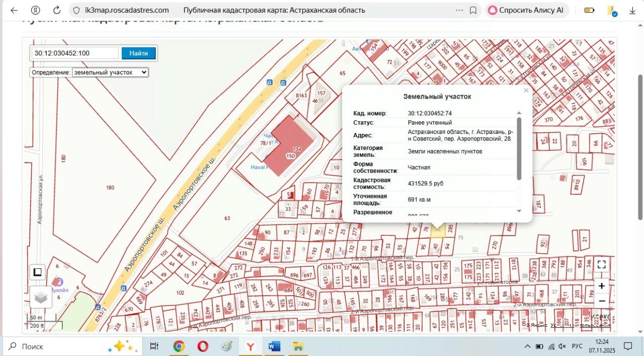644x356 pixels.
Task: Zoom in with the plus button
Action: [x=602, y=286]
